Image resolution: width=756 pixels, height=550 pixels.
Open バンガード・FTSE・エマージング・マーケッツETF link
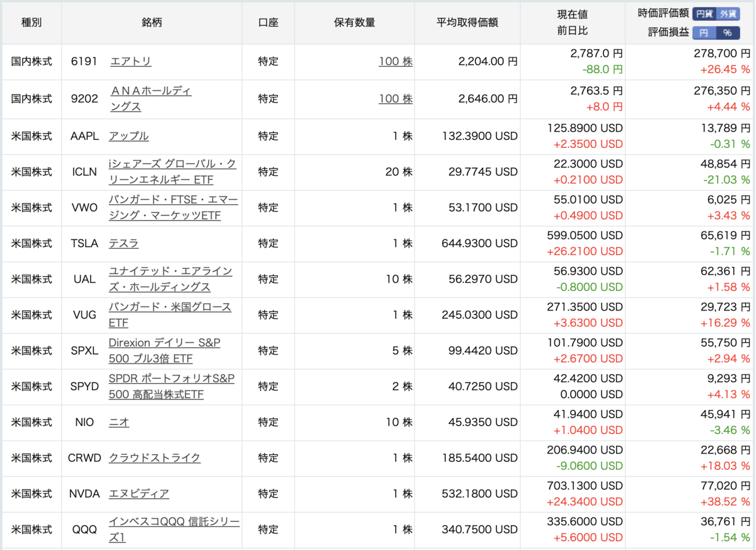(173, 208)
